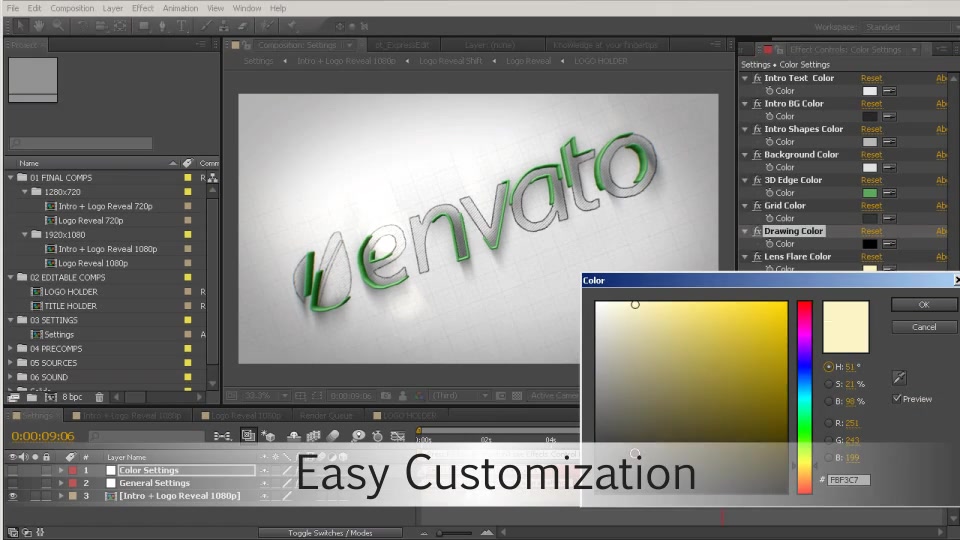Open the Layer menu
Viewport: 960px width, 540px height.
point(113,8)
